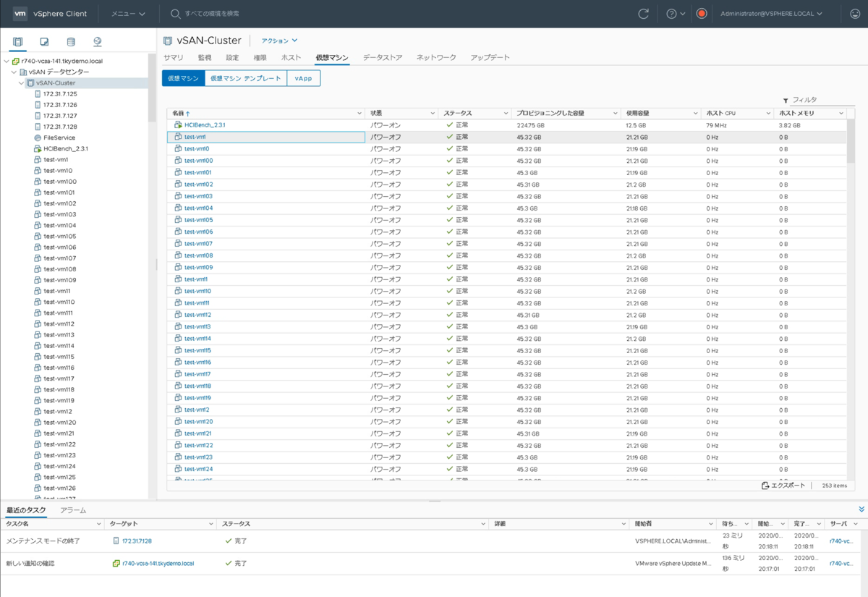Screen dimensions: 868x597
Task: Switch to the 設定 tab
Action: click(x=232, y=57)
